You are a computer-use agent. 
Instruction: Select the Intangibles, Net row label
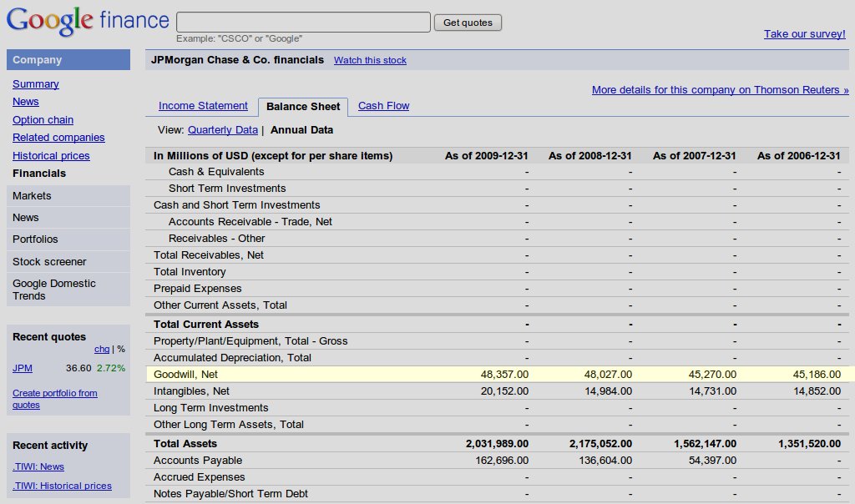[x=191, y=391]
